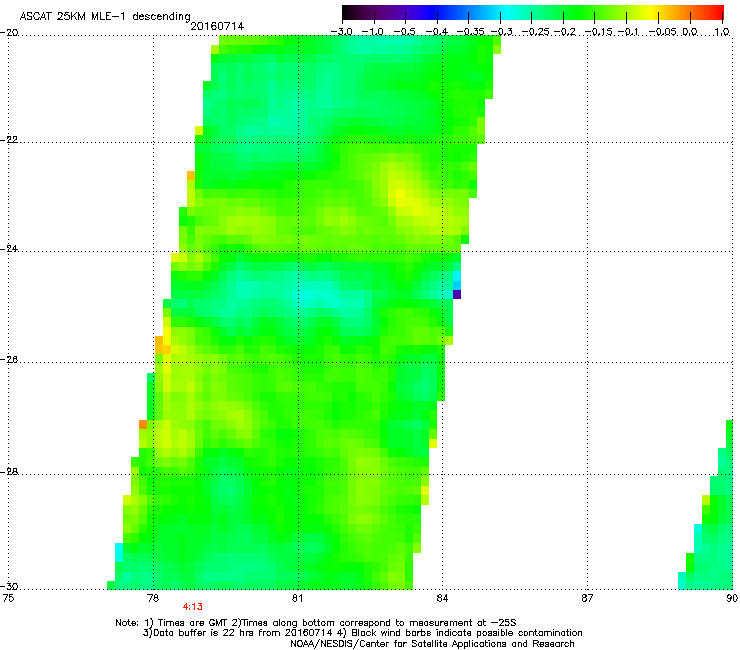740x650 pixels.
Task: Click longitude axis label 87
Action: [x=587, y=598]
